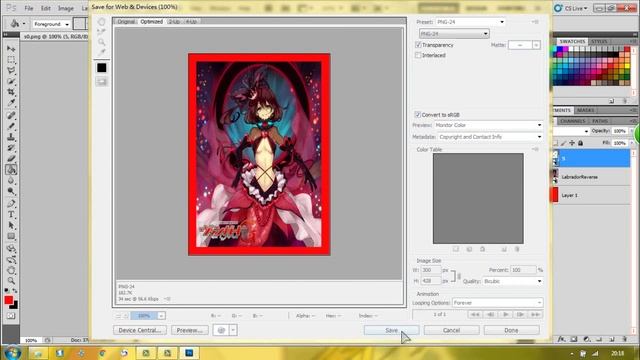Open the Image menu

[x=65, y=8]
